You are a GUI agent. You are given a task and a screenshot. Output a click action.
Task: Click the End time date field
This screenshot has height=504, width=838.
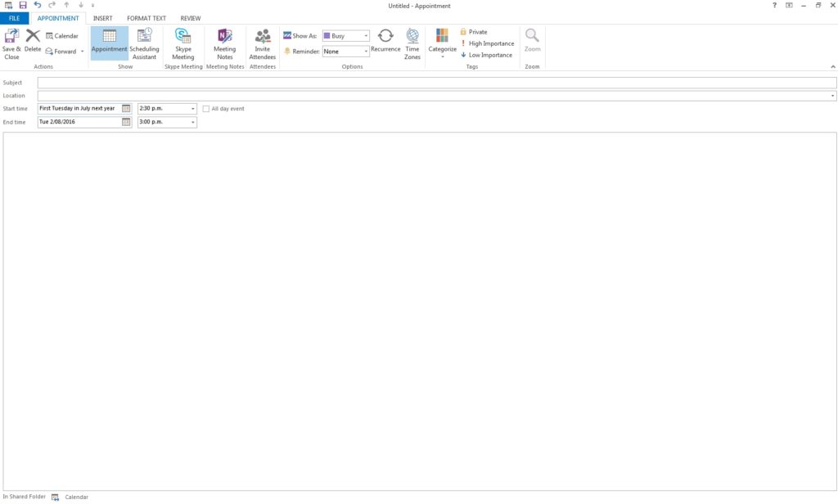click(x=79, y=122)
